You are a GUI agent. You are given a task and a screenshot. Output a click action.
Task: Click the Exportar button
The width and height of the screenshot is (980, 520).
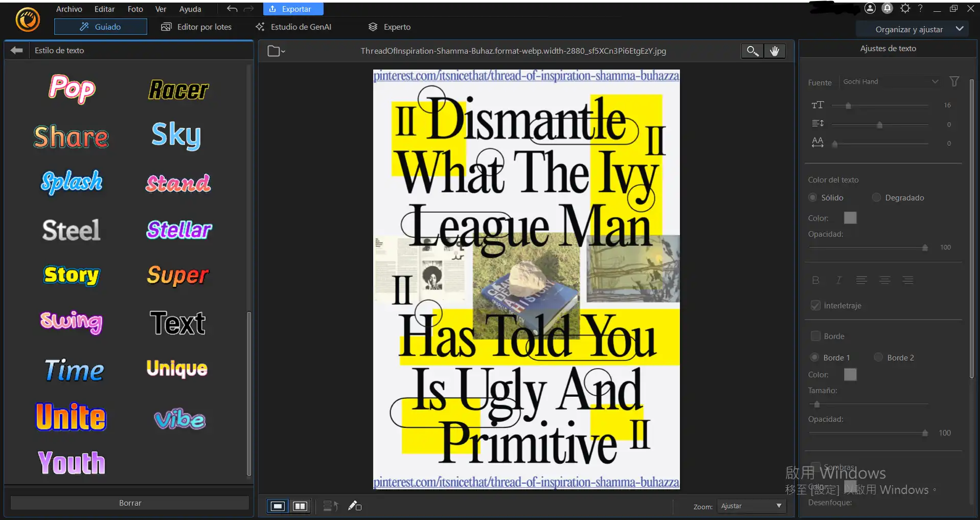pos(292,9)
